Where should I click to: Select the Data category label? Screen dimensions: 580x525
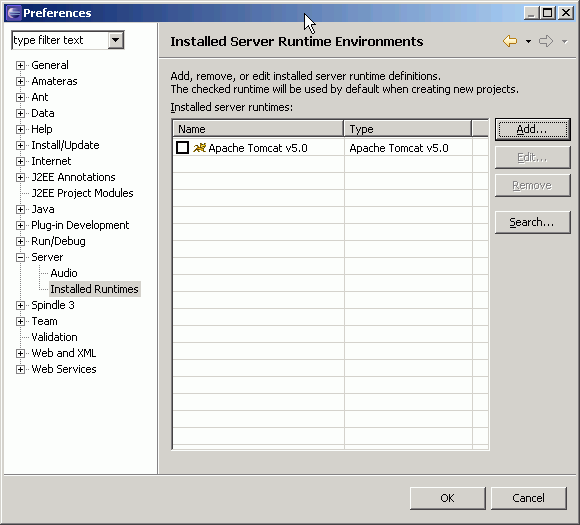click(43, 113)
